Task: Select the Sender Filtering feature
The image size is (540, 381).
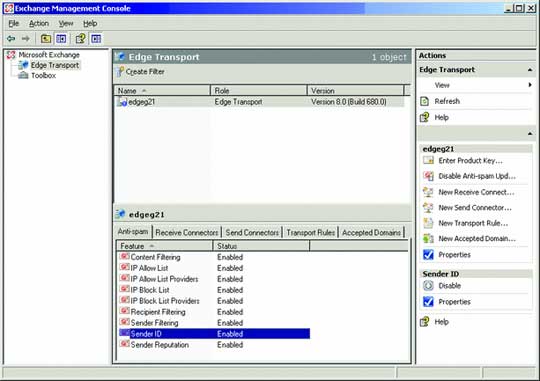Action: (155, 323)
